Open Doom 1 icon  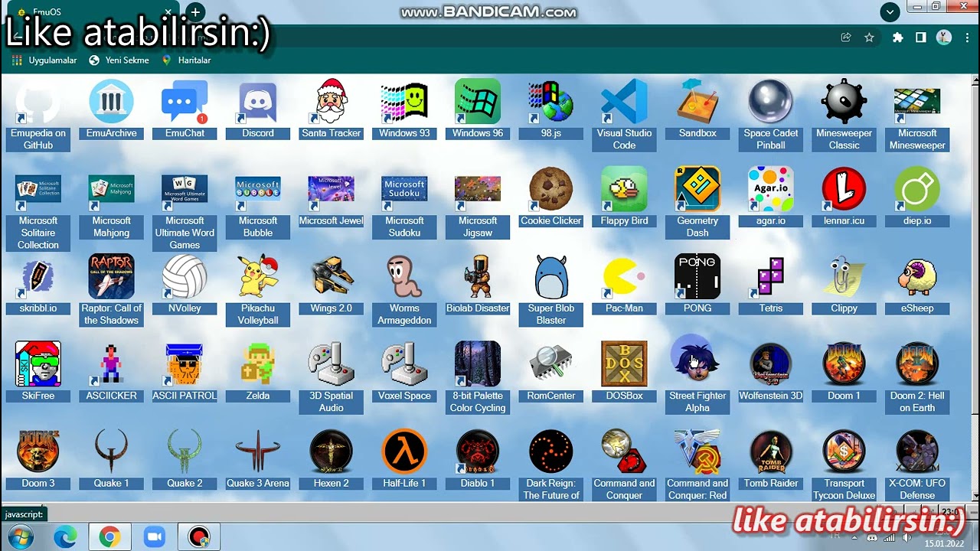coord(844,364)
